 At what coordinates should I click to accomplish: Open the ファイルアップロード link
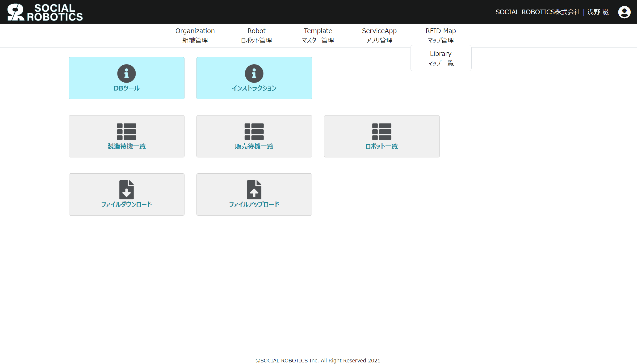tap(254, 204)
